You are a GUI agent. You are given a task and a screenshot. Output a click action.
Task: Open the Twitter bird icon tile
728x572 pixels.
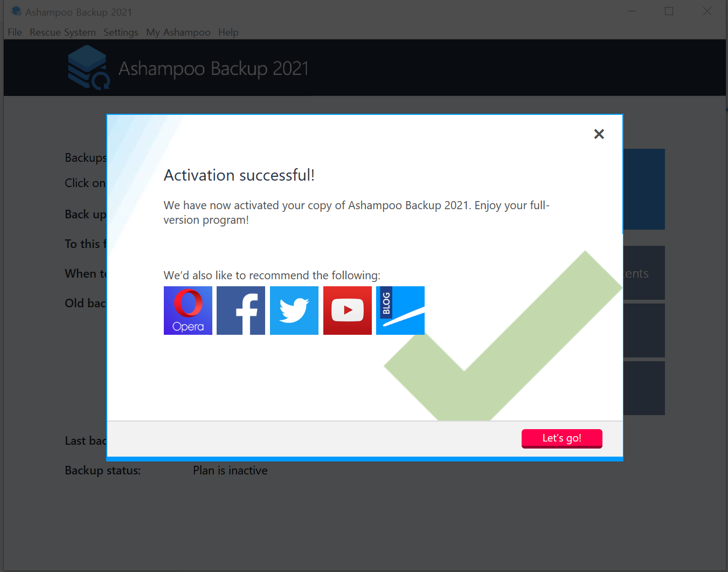pos(294,311)
